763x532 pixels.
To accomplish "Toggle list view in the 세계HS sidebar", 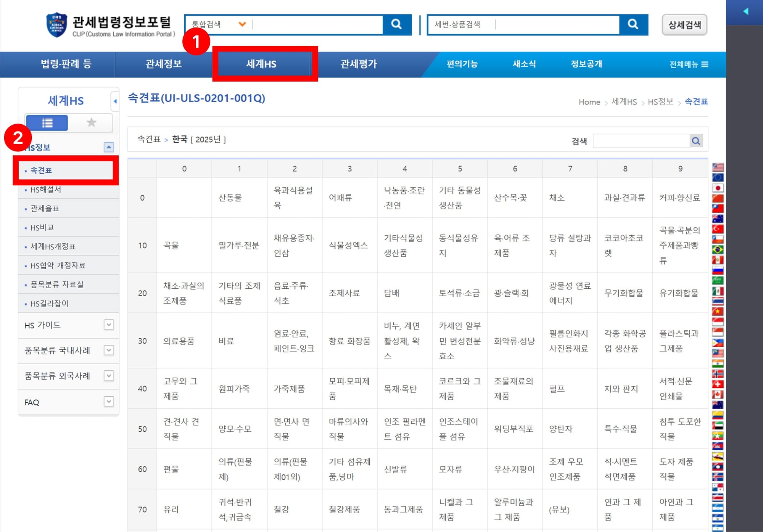I will tap(48, 122).
